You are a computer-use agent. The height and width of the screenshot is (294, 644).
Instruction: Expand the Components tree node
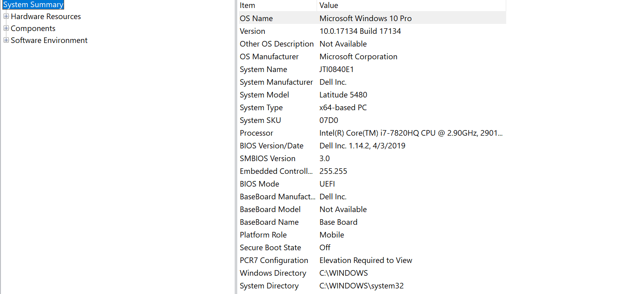(6, 28)
